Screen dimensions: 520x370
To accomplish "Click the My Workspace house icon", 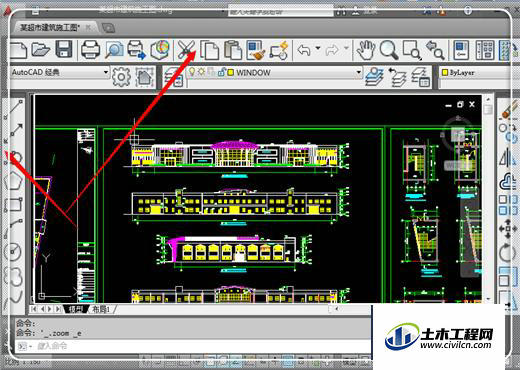I will click(x=145, y=77).
